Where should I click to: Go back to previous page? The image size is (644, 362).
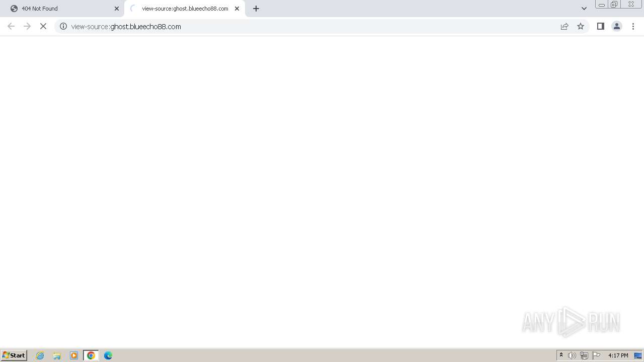coord(11,26)
